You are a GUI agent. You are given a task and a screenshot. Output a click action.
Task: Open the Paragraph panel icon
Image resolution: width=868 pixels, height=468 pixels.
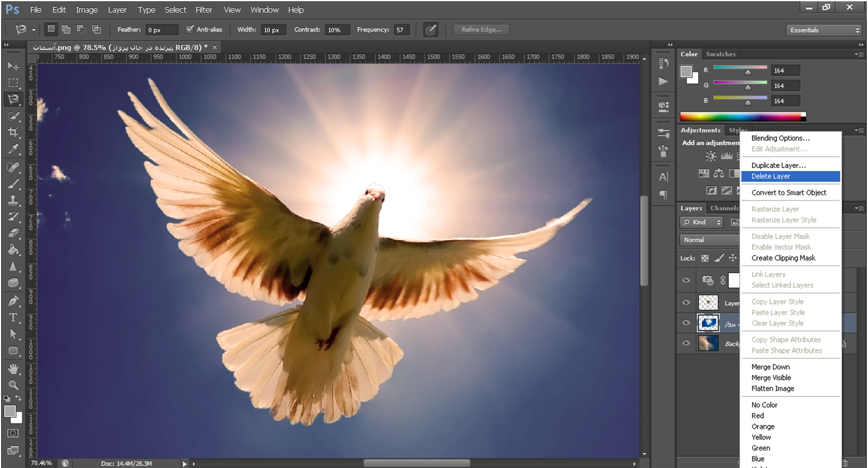(x=663, y=194)
